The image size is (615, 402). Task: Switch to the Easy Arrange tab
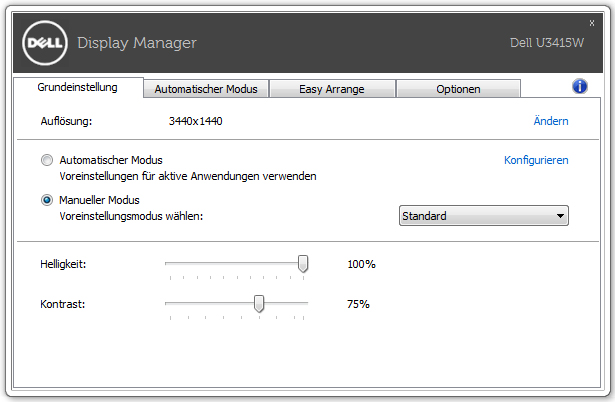click(x=332, y=89)
